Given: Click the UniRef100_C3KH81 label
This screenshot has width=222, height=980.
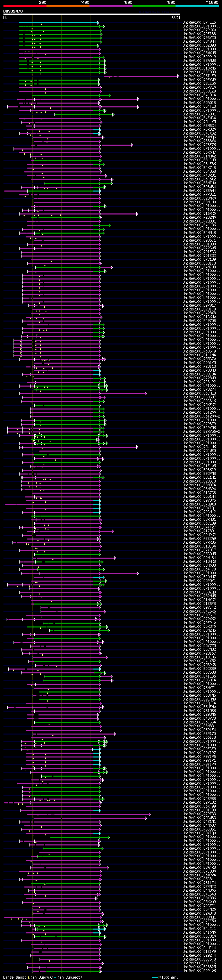Looking at the screenshot, I should 199,520.
